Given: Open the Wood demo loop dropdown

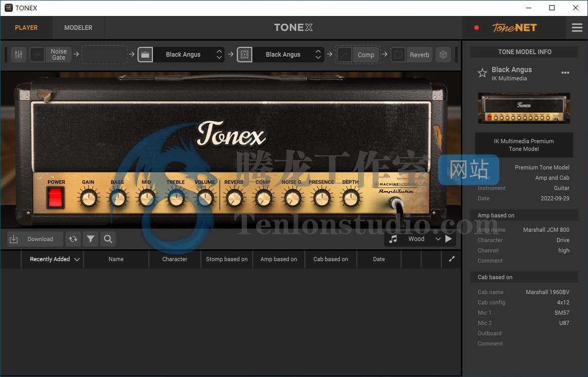Looking at the screenshot, I should [x=424, y=239].
